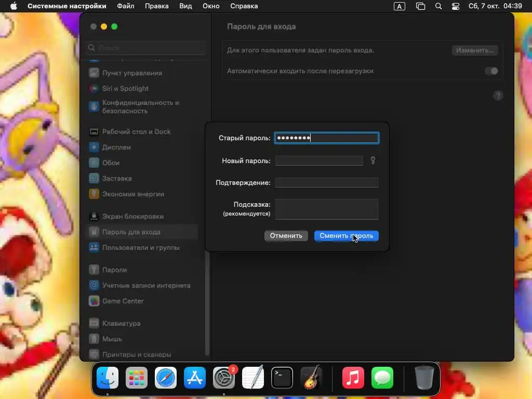Image resolution: width=532 pixels, height=399 pixels.
Task: Open Trash in the Dock
Action: tap(424, 378)
